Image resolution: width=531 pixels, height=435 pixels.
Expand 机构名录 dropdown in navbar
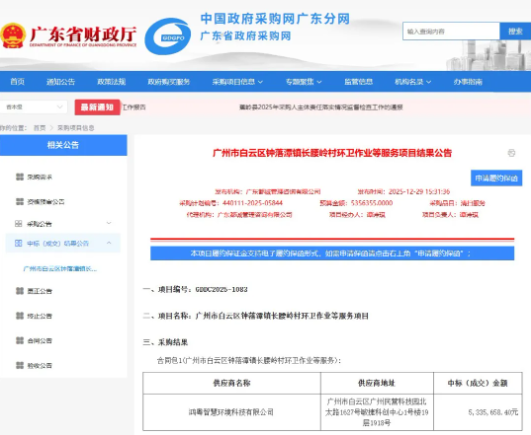click(429, 82)
